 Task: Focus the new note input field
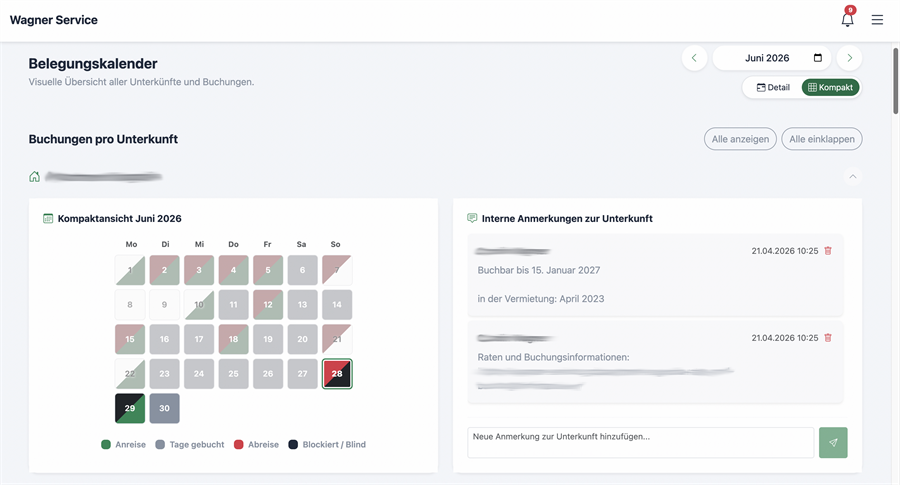(x=641, y=443)
